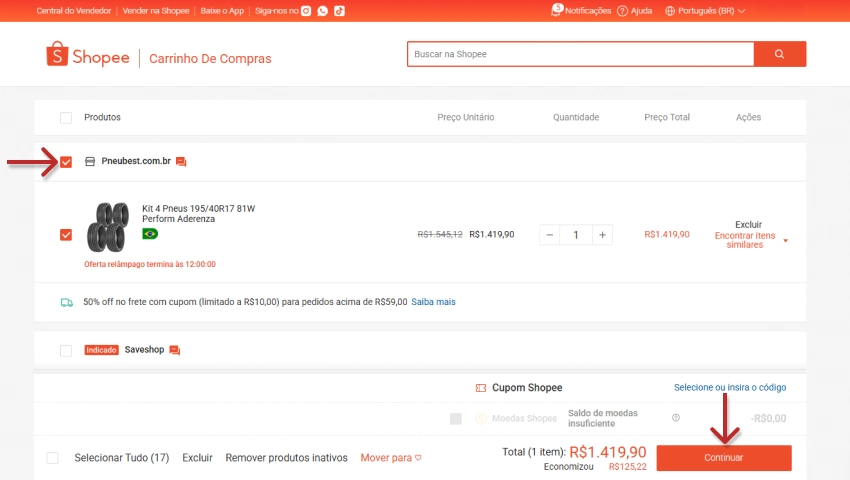Click Selecione ou insira o código link
850x480 pixels.
click(730, 387)
